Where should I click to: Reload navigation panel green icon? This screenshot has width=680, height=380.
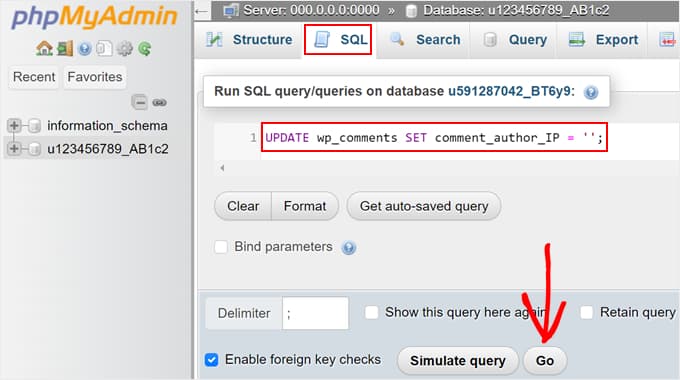pos(145,49)
